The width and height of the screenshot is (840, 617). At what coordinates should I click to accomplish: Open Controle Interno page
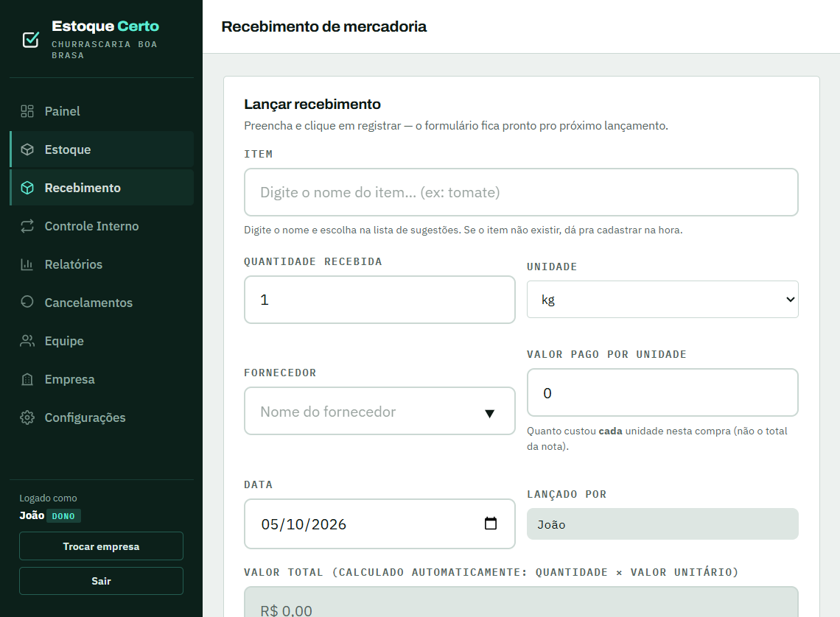[102, 226]
